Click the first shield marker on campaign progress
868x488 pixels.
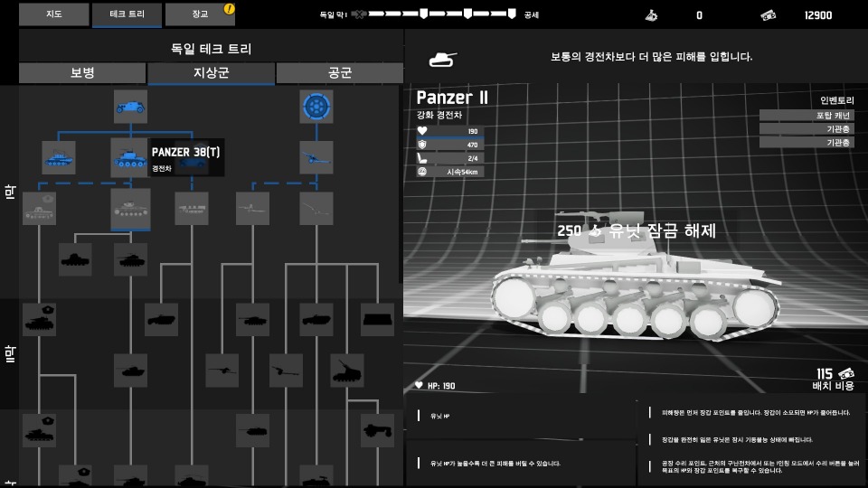423,14
